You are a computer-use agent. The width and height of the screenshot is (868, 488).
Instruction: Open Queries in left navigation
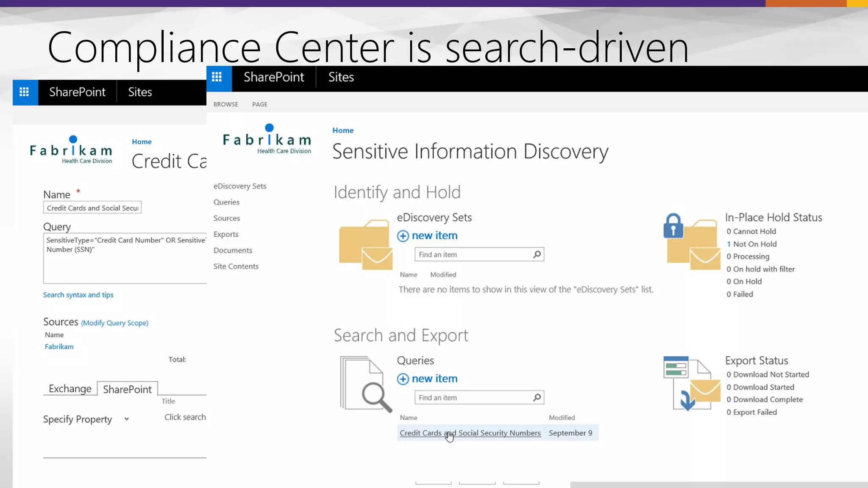(x=226, y=202)
